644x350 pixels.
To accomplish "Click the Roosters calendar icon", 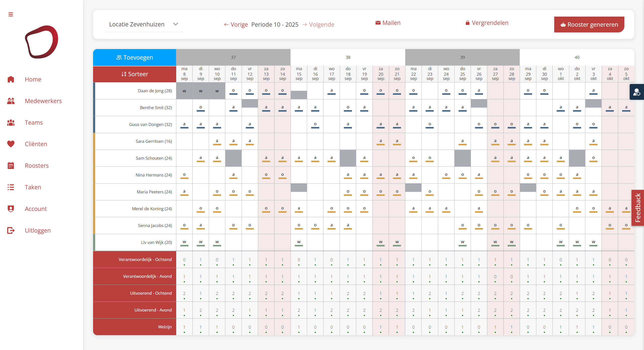I will [11, 166].
